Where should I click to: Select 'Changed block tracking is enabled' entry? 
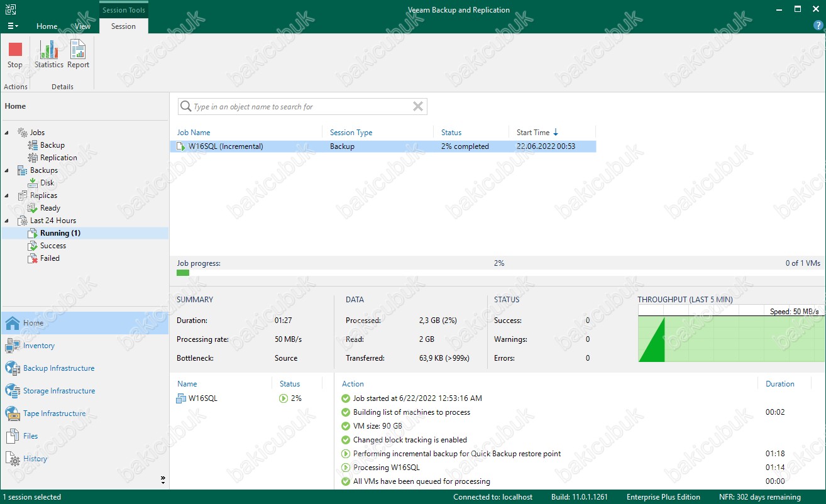tap(404, 440)
